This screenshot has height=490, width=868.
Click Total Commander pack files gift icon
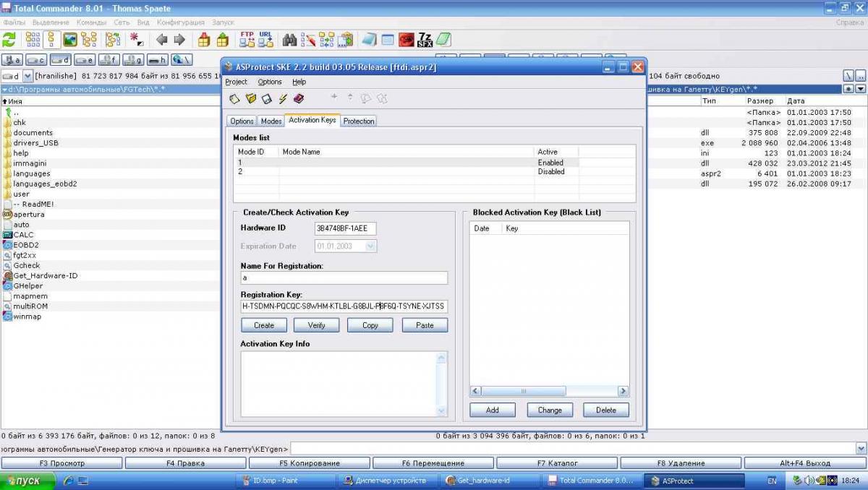click(205, 39)
